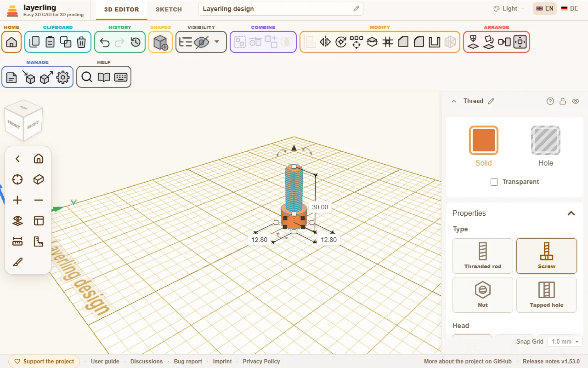The image size is (588, 368).
Task: Open the User guide link
Action: click(105, 362)
